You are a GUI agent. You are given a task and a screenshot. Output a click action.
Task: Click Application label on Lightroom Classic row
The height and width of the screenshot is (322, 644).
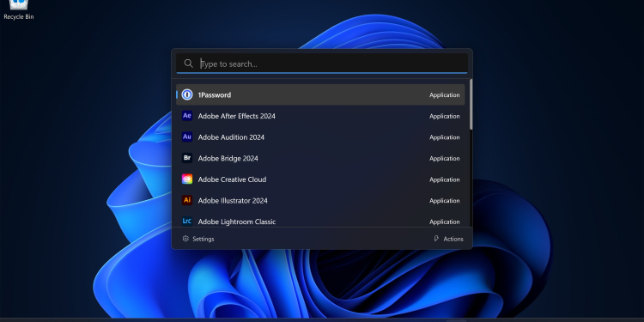445,222
